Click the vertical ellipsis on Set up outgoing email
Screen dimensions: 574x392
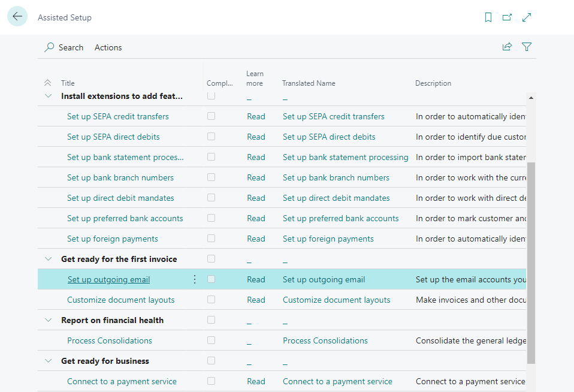pyautogui.click(x=194, y=279)
